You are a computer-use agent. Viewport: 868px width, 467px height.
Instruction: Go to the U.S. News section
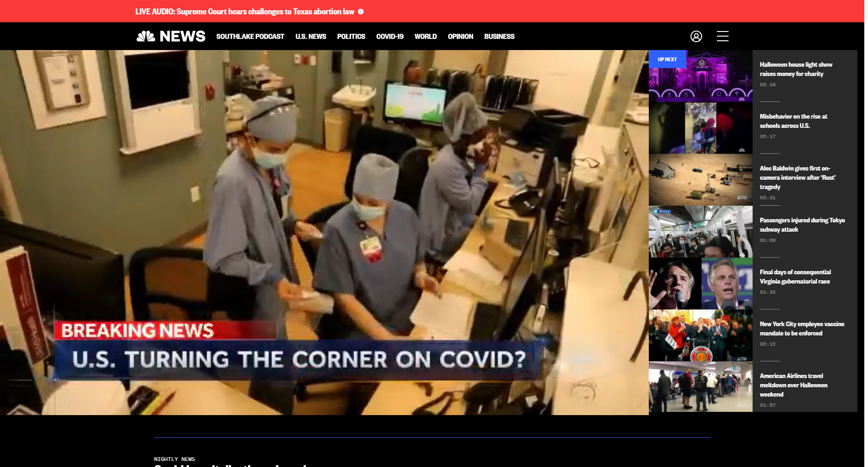click(310, 36)
